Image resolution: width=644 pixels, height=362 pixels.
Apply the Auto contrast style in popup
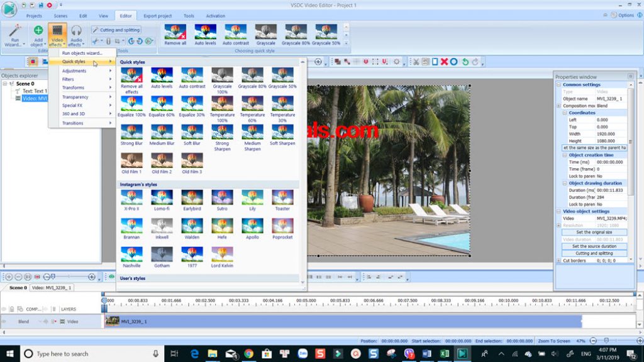coord(192,77)
